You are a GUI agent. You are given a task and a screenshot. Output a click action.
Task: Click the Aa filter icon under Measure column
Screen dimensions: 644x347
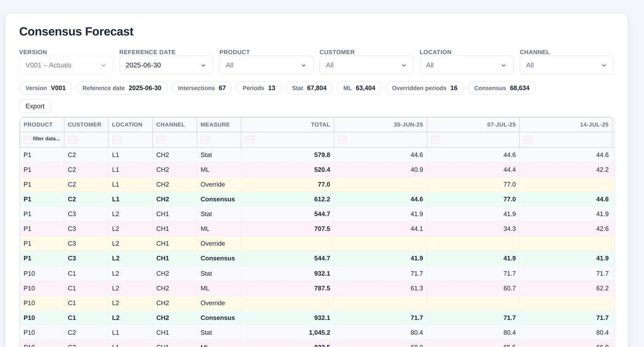[205, 139]
